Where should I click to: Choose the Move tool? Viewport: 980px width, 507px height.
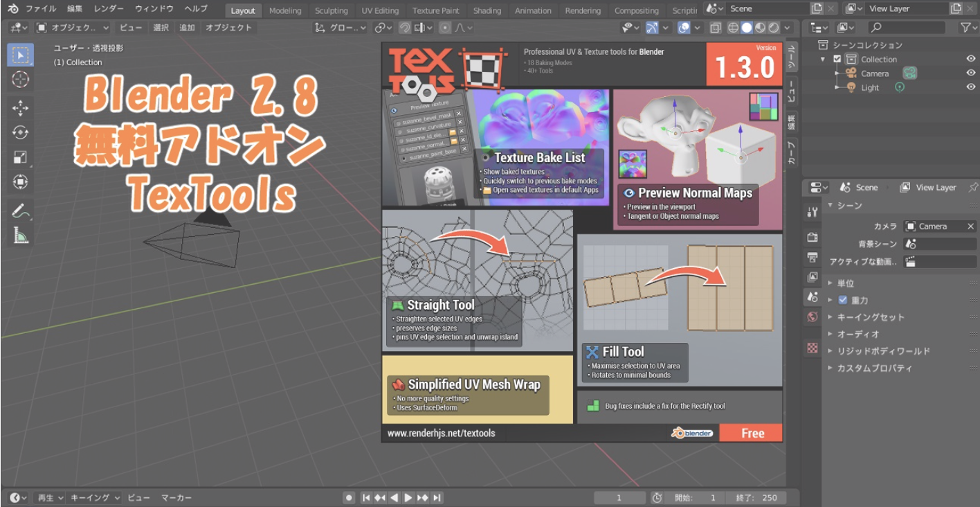(21, 107)
